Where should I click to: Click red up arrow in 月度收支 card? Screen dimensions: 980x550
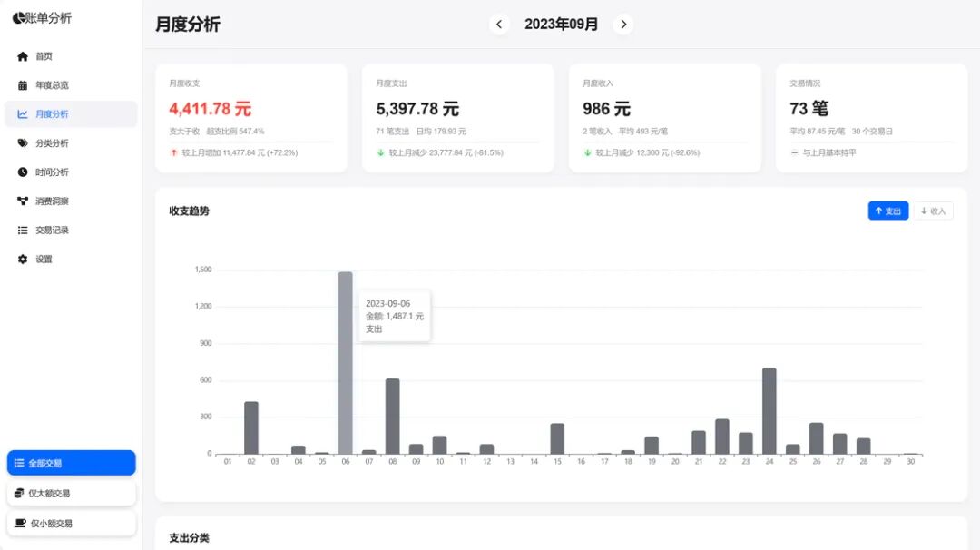tap(173, 152)
